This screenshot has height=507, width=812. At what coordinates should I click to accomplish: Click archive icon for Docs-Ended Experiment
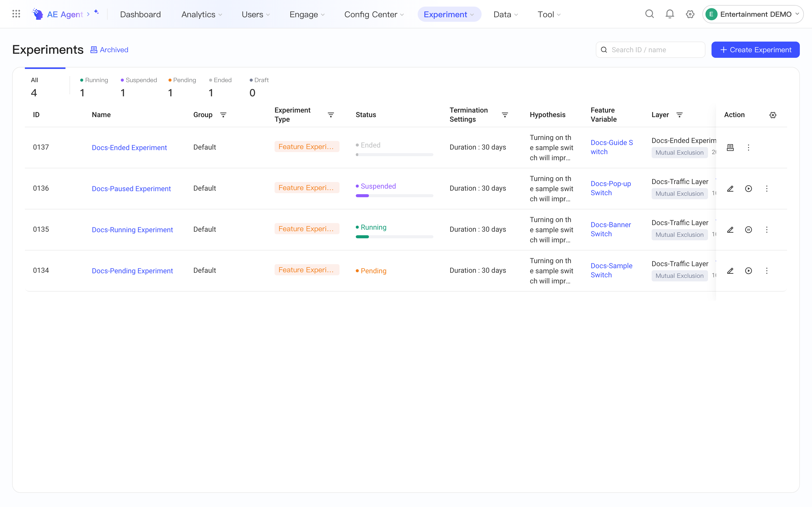click(730, 148)
